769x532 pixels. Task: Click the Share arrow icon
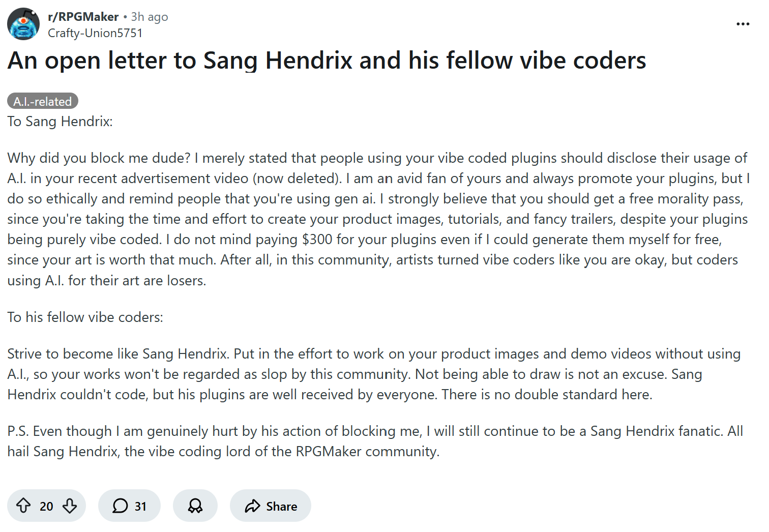(252, 506)
